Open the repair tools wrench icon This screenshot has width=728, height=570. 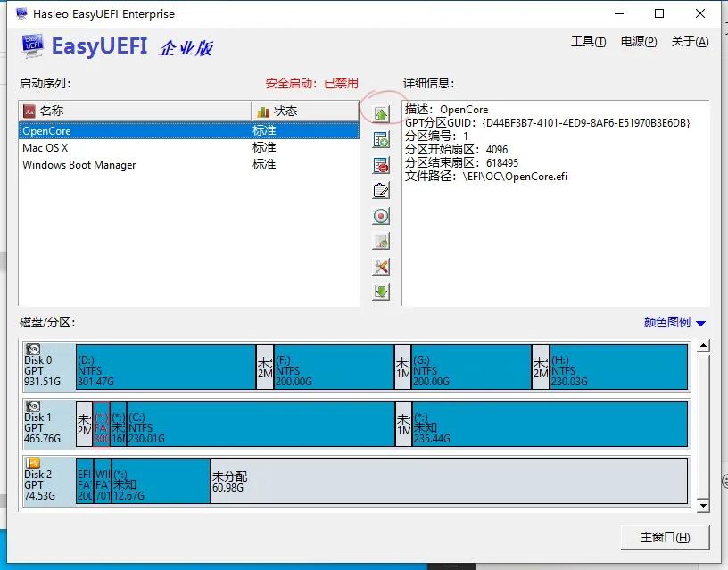click(x=381, y=266)
